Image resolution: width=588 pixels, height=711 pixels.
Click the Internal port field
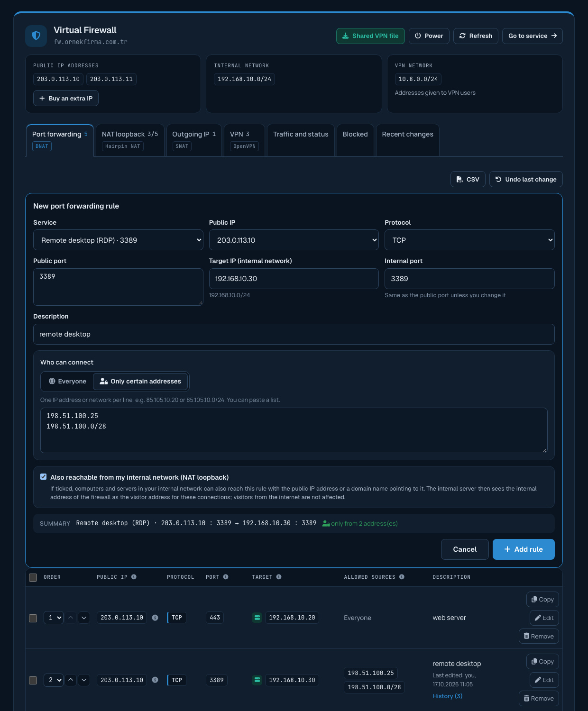pyautogui.click(x=469, y=279)
